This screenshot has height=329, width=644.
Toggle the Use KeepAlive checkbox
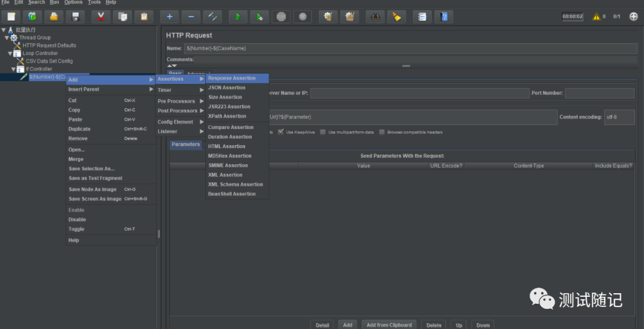281,132
